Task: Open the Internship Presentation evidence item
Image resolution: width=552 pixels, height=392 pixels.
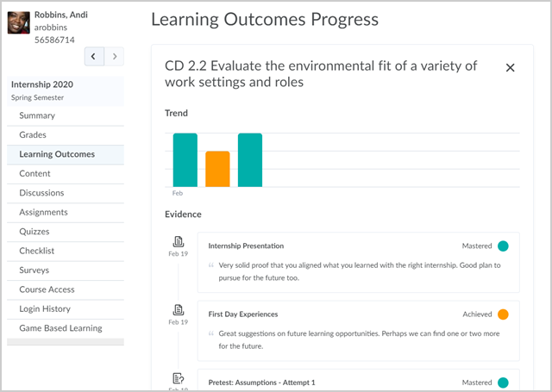Action: (359, 262)
